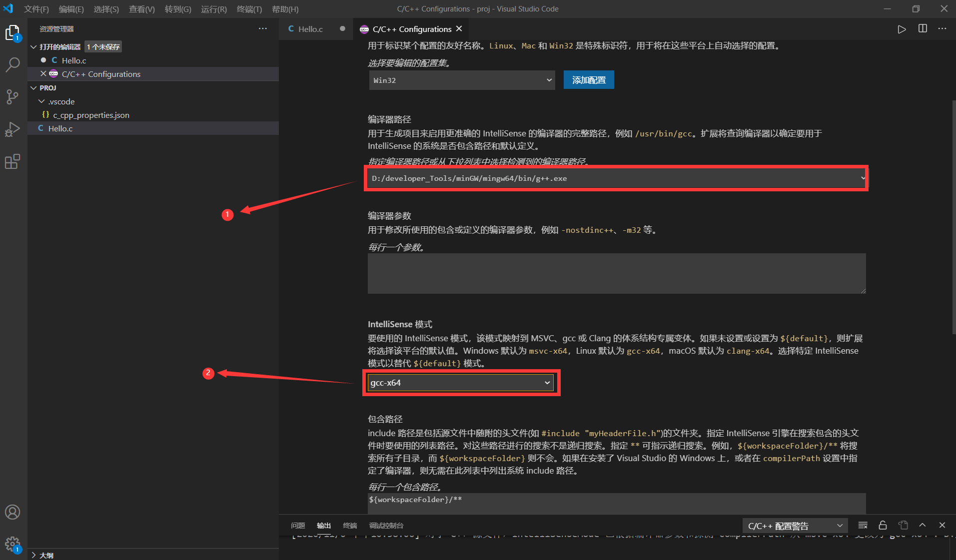Open the 文件(F) menu
This screenshot has height=560, width=956.
[36, 9]
